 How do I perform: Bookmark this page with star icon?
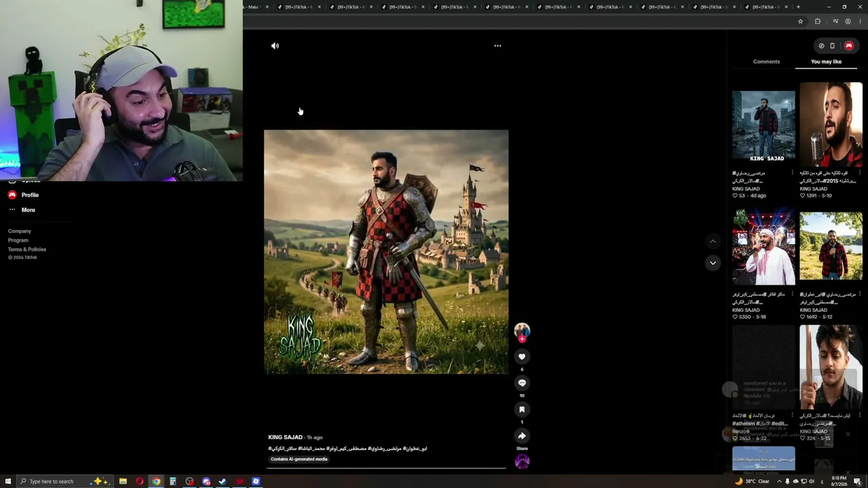pos(800,22)
